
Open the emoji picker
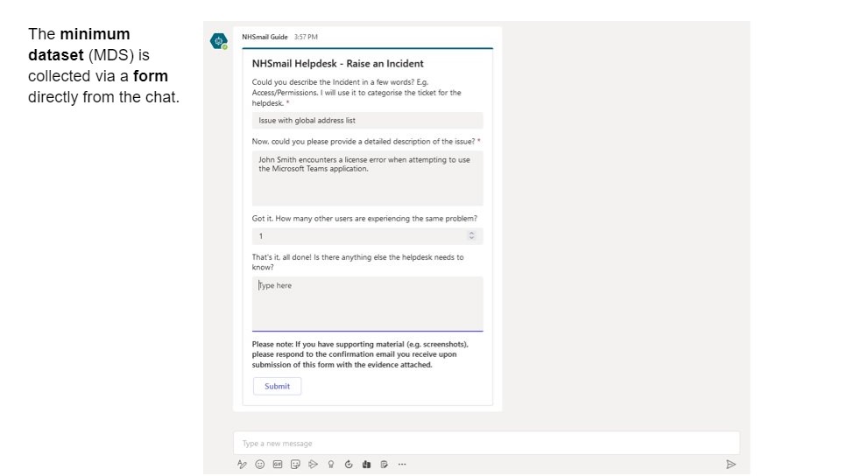(259, 465)
